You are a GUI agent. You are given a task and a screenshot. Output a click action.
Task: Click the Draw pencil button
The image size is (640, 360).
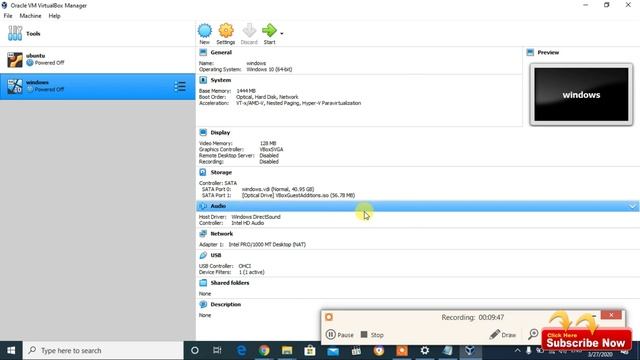click(x=502, y=335)
